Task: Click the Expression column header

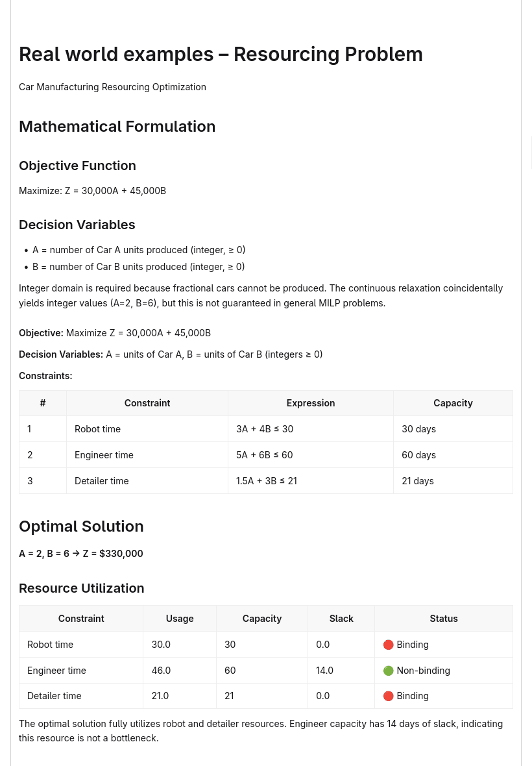Action: [x=310, y=403]
